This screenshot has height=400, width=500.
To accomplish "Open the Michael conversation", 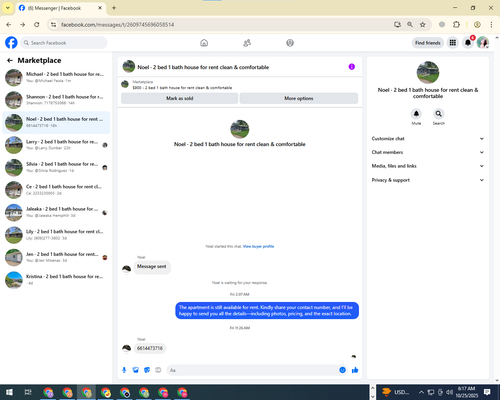I will (x=56, y=77).
